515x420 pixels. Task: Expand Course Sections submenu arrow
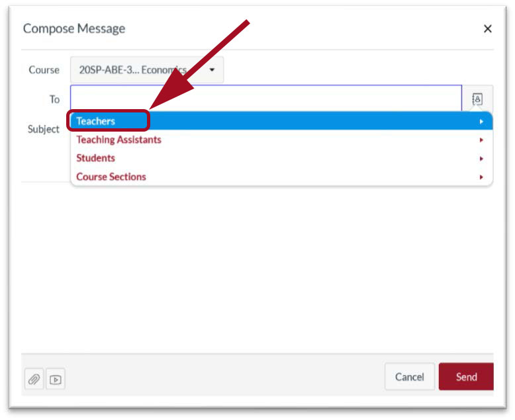[x=481, y=177]
